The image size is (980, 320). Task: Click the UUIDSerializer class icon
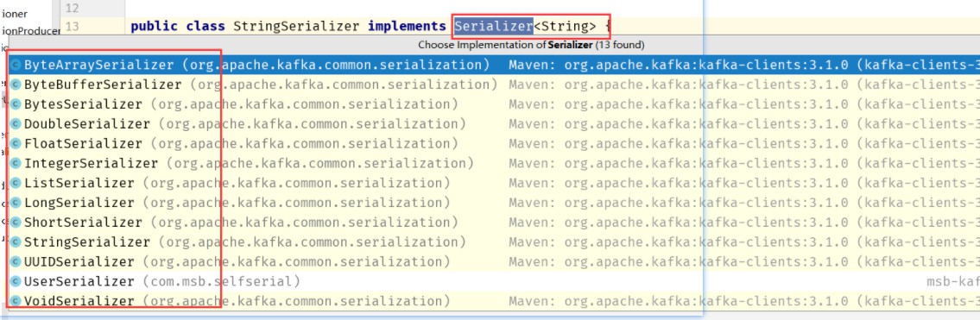tap(16, 262)
